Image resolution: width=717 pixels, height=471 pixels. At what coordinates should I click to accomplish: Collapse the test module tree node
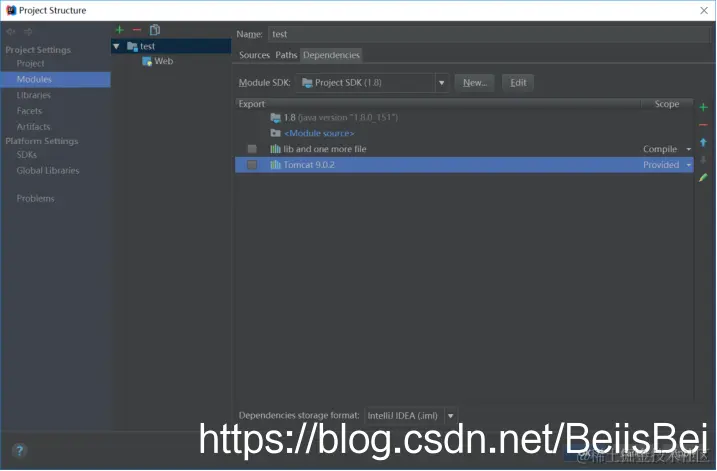117,46
